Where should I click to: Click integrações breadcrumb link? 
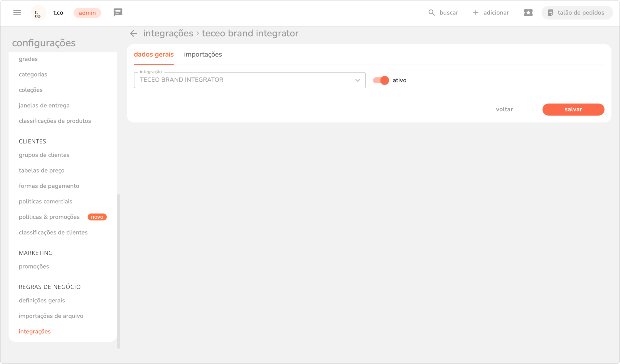[x=168, y=33]
